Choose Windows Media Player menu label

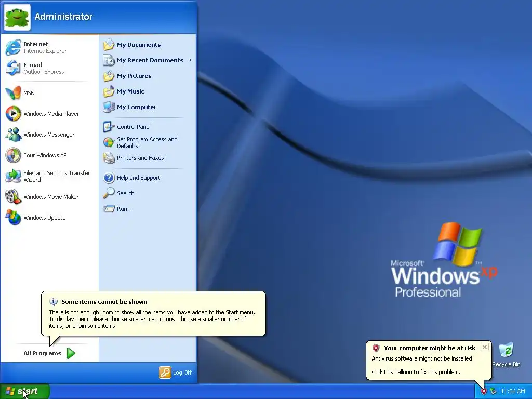(51, 114)
